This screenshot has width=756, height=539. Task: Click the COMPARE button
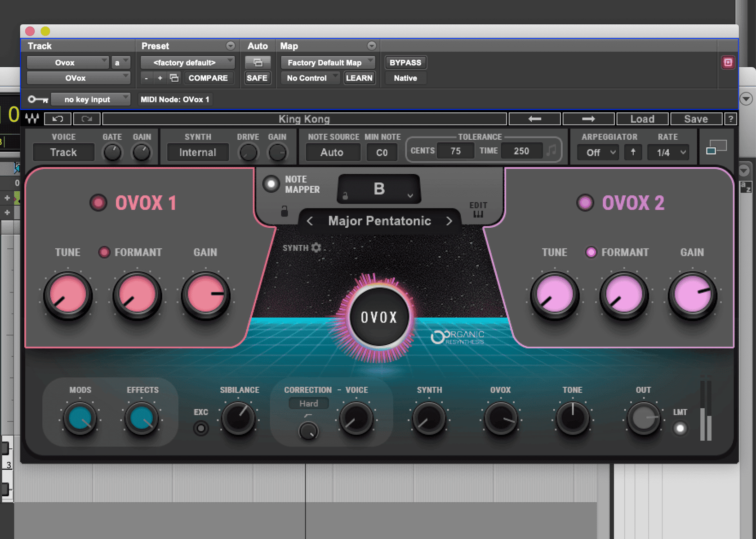tap(208, 78)
